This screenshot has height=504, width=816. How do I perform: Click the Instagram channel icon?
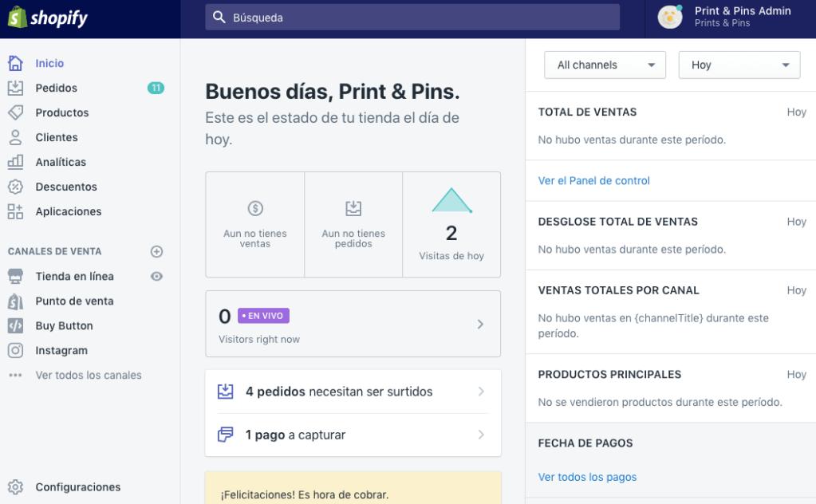(15, 350)
